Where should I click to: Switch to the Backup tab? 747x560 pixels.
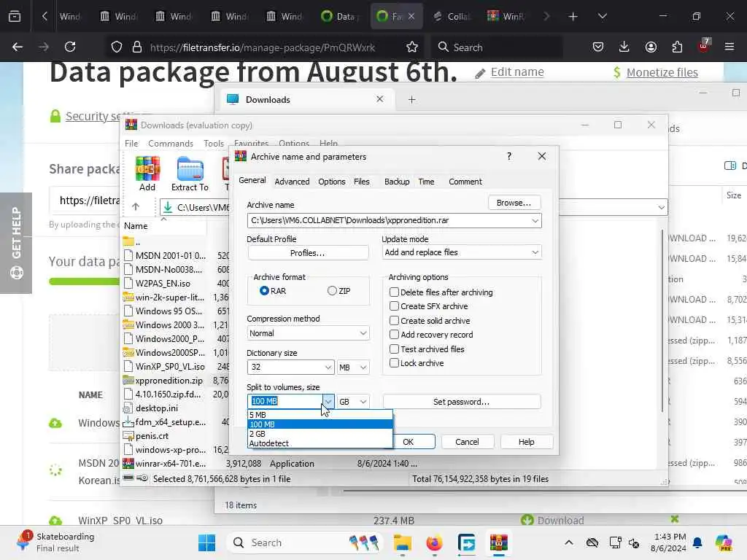click(397, 182)
